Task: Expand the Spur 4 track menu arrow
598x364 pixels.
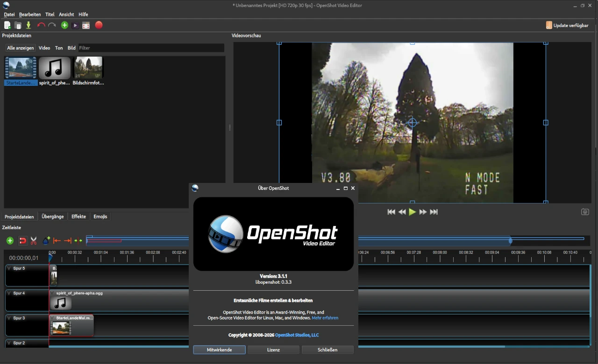Action: click(9, 293)
